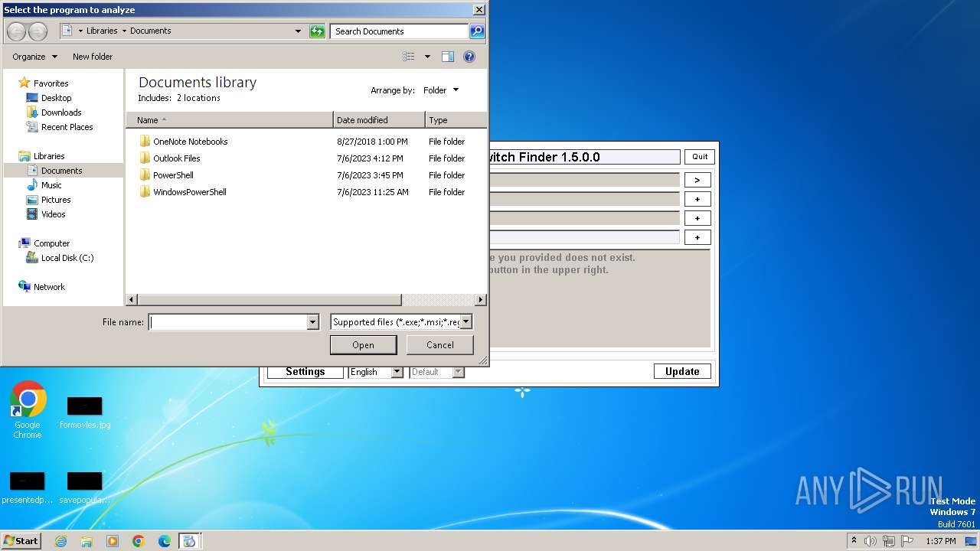Open the Arrange by Folder dropdown
980x551 pixels.
point(441,90)
